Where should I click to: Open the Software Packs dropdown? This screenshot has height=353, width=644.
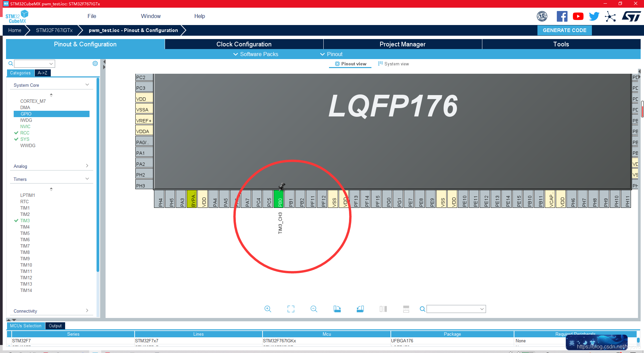point(256,54)
